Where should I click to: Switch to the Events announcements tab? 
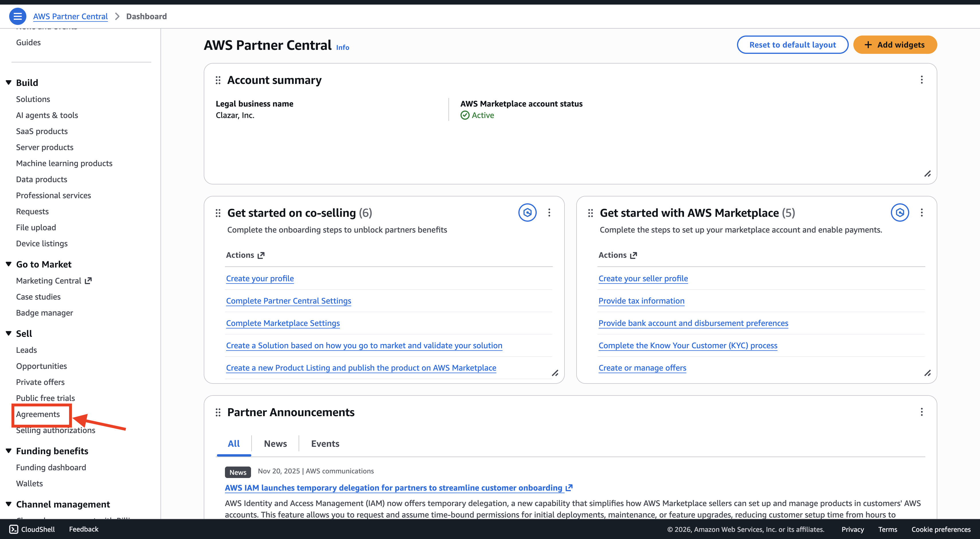(325, 444)
